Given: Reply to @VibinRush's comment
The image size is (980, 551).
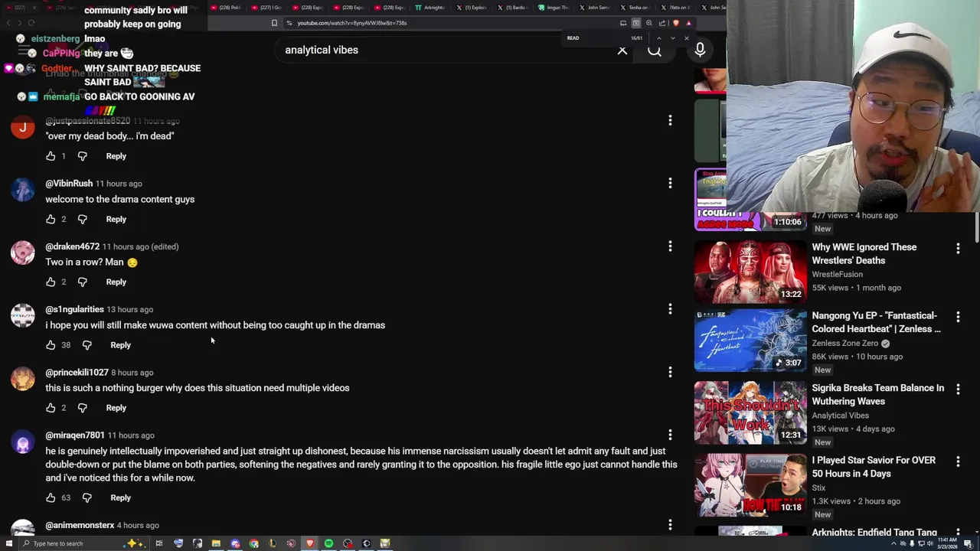Looking at the screenshot, I should tap(116, 219).
